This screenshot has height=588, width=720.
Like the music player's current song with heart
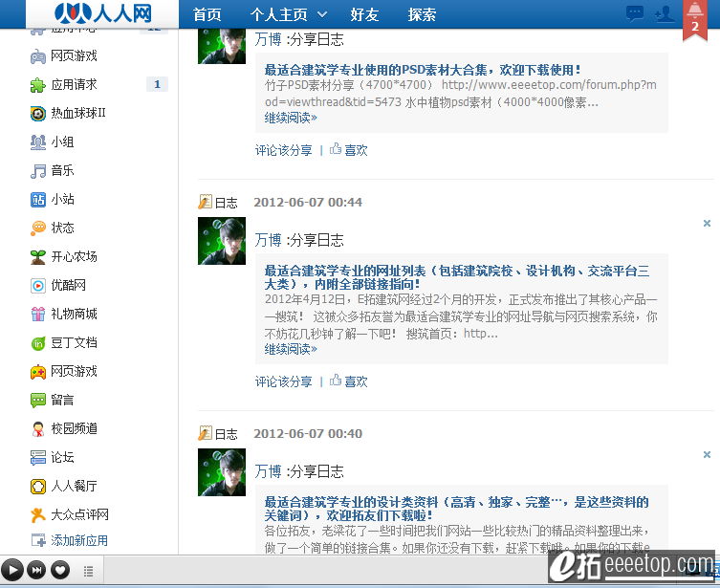pyautogui.click(x=60, y=571)
